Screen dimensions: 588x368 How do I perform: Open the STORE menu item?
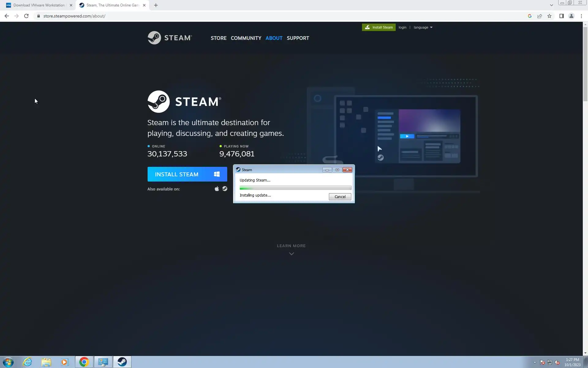pos(218,38)
